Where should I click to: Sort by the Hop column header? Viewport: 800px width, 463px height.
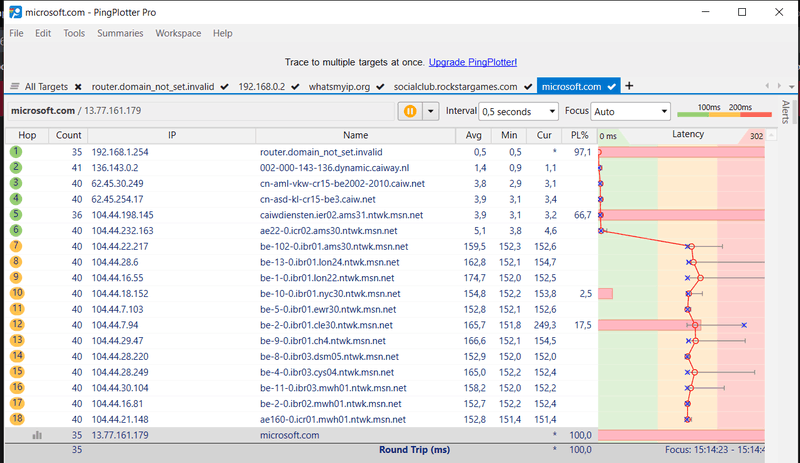click(x=27, y=135)
